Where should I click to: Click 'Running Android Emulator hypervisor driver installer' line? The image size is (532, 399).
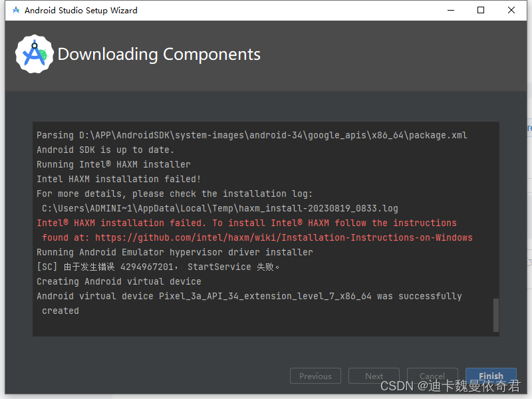click(175, 252)
